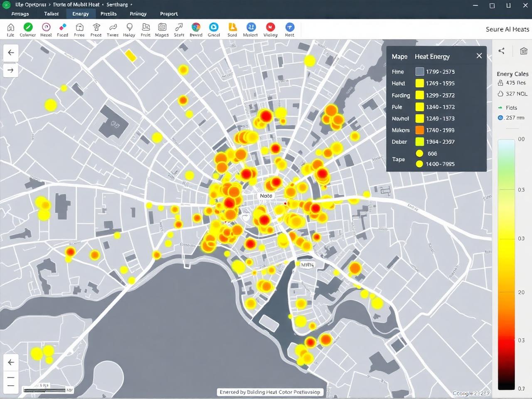Select the Freed toolbar icon
532x399 pixels.
tap(96, 27)
